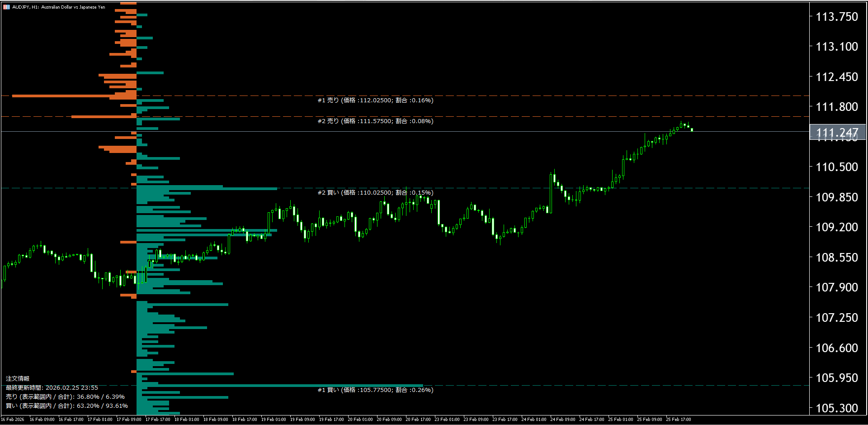Viewport: 868px width, 425px height.
Task: Click the 113.750 price axis label
Action: (836, 17)
